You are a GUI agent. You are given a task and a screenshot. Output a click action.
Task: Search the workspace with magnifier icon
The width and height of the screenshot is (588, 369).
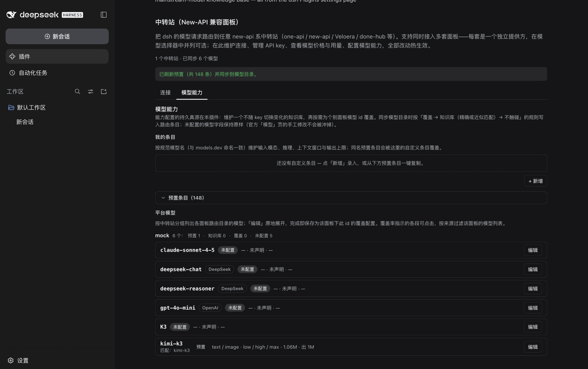[78, 92]
